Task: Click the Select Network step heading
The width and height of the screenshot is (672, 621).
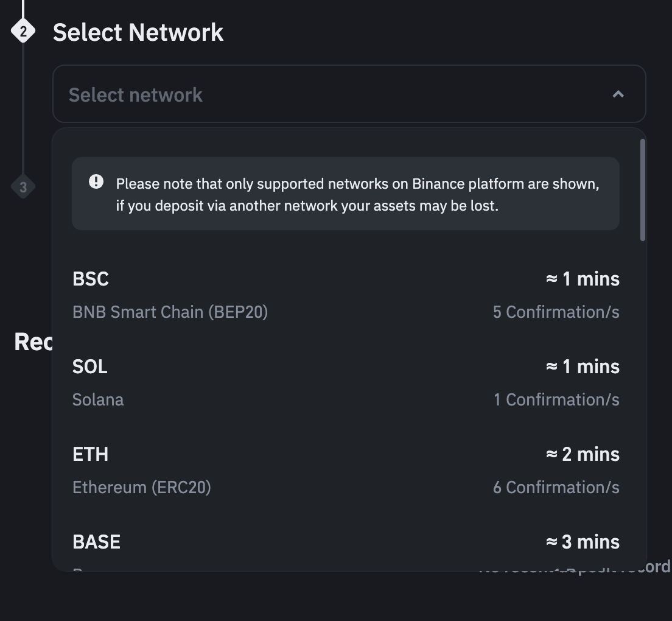Action: (138, 32)
